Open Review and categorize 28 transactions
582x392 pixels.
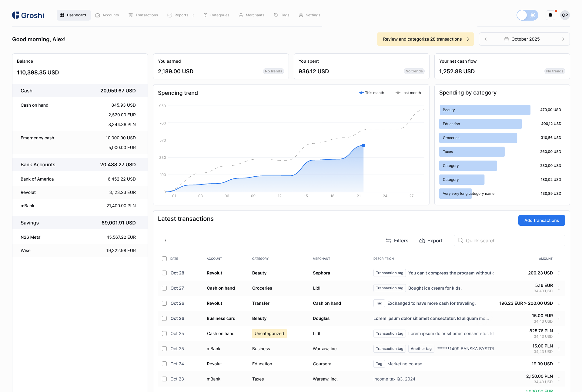[x=425, y=39]
